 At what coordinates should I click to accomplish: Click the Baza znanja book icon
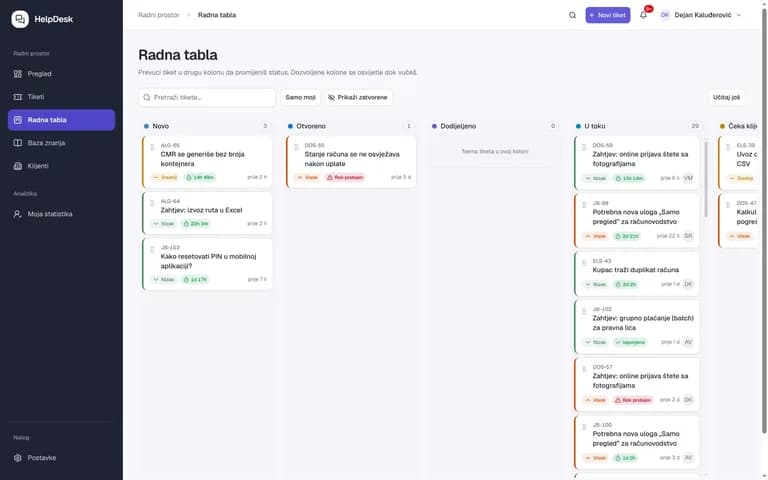[x=18, y=143]
